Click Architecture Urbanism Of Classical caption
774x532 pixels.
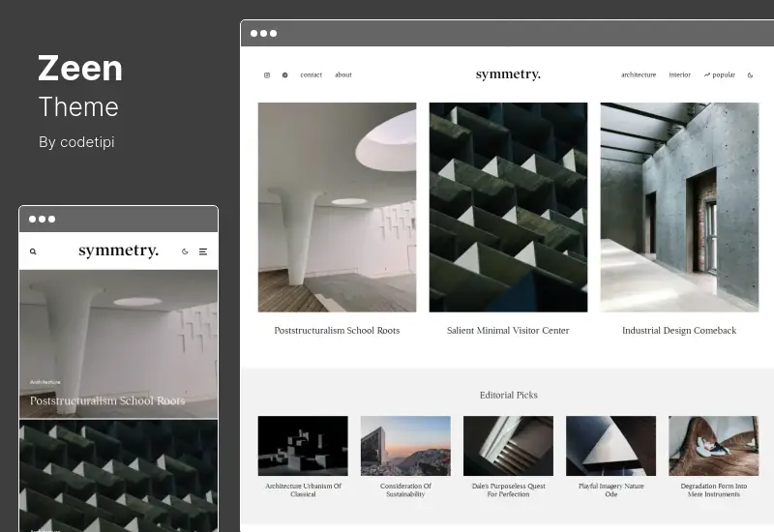(303, 489)
